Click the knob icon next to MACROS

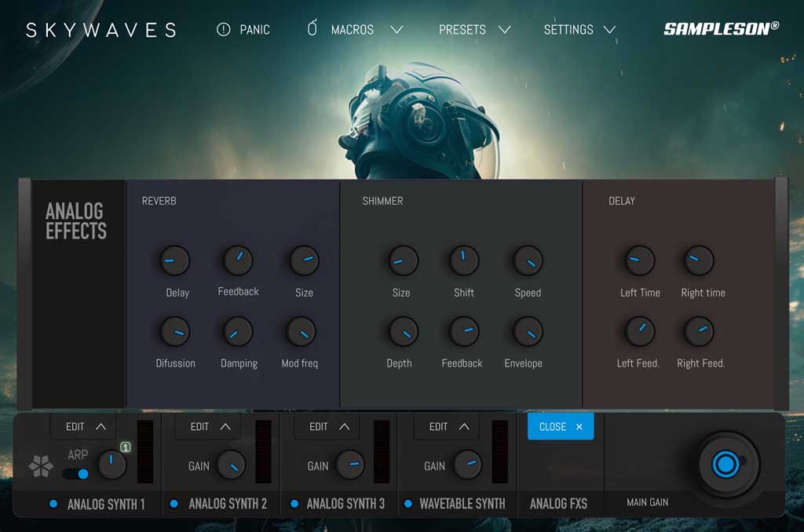312,27
